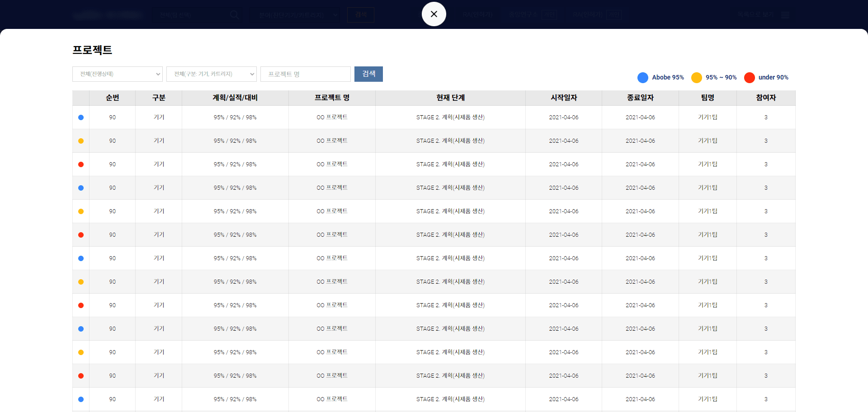Sort by the 순번 column header
Screen dimensions: 868x412
coord(112,98)
